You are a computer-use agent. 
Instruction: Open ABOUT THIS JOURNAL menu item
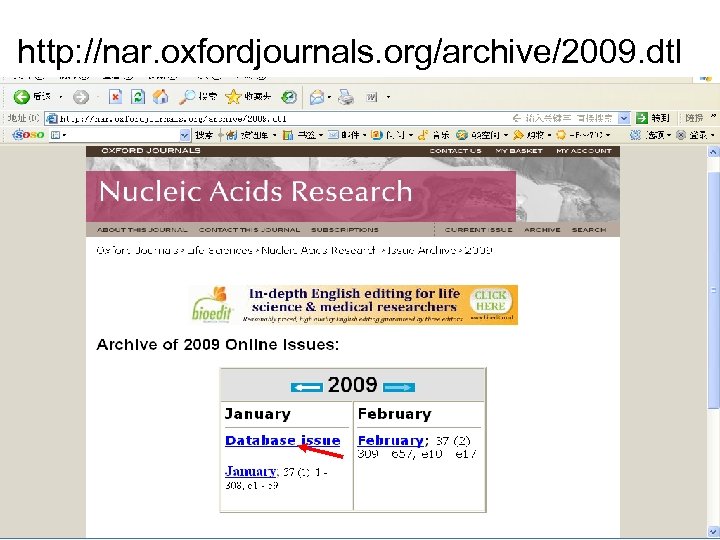pos(142,230)
